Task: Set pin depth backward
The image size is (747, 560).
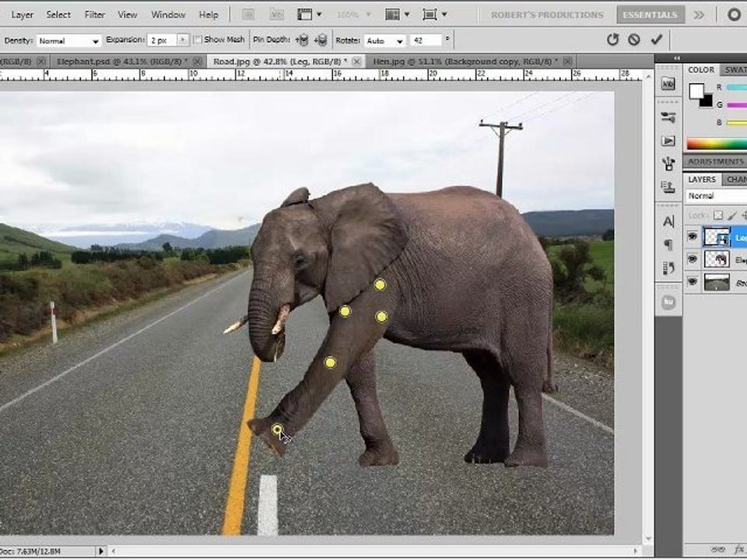Action: click(321, 40)
